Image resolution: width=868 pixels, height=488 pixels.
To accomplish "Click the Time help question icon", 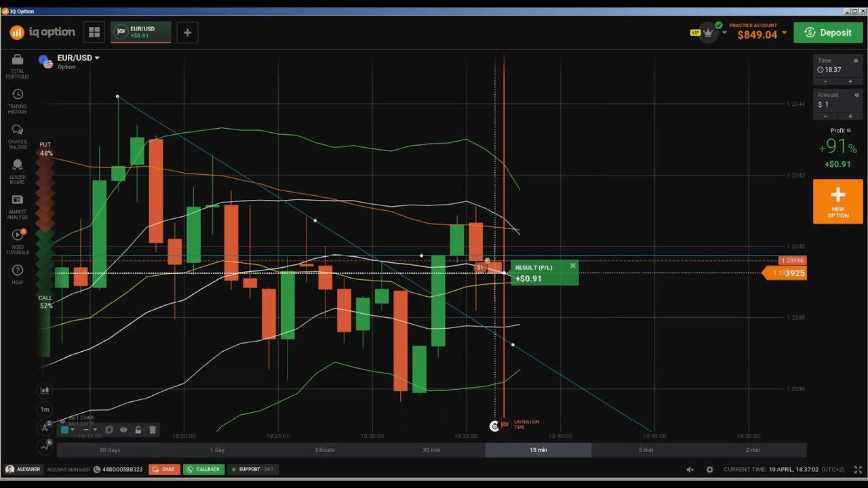I will click(856, 60).
